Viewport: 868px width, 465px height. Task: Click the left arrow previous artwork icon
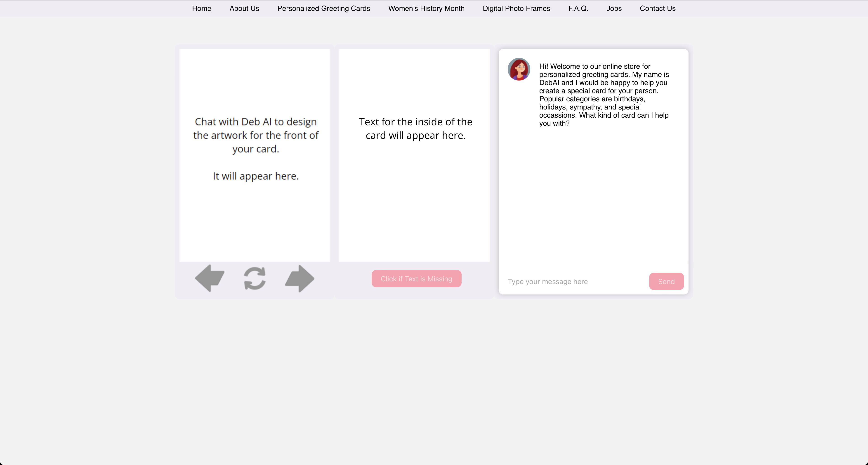click(x=210, y=278)
